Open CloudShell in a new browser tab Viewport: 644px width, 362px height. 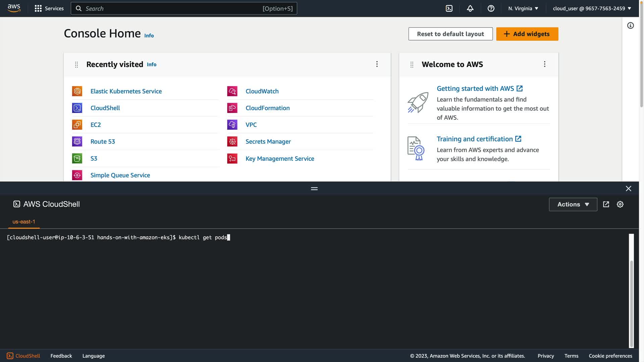coord(606,204)
